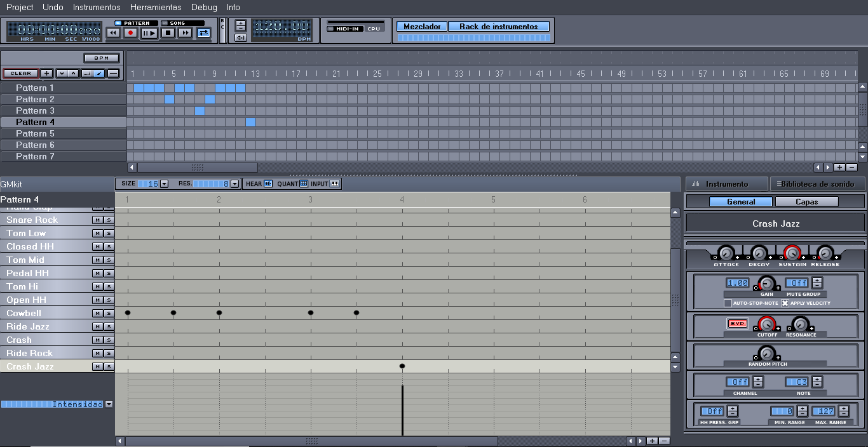This screenshot has width=868, height=447.
Task: Open the Info menu
Action: (233, 7)
